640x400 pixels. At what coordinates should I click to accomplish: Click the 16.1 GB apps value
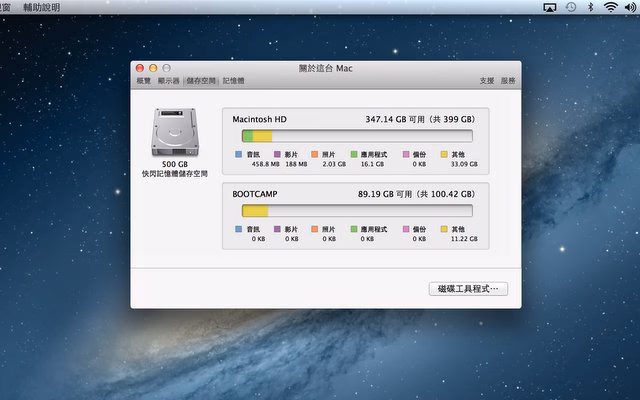[x=372, y=164]
